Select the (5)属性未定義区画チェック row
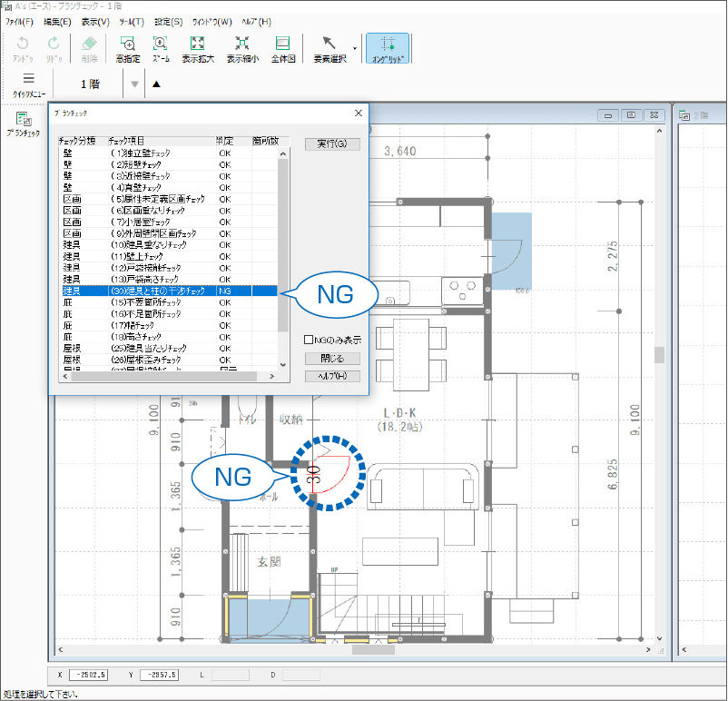Screen dimensions: 728x701 coord(169,199)
